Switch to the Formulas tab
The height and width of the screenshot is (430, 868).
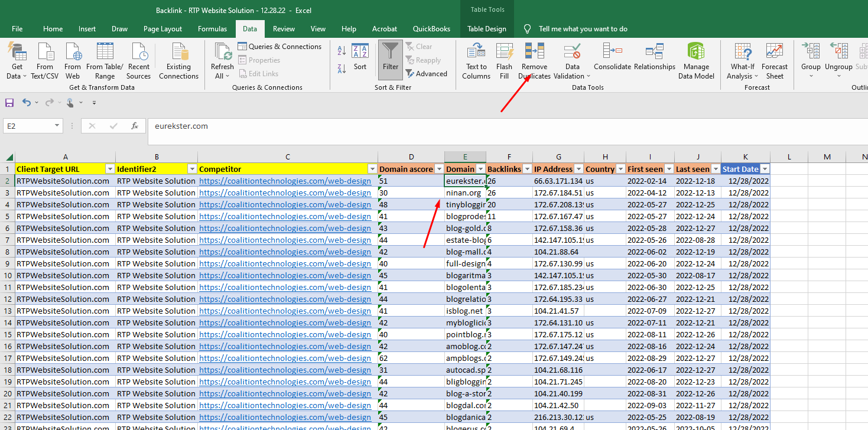212,29
